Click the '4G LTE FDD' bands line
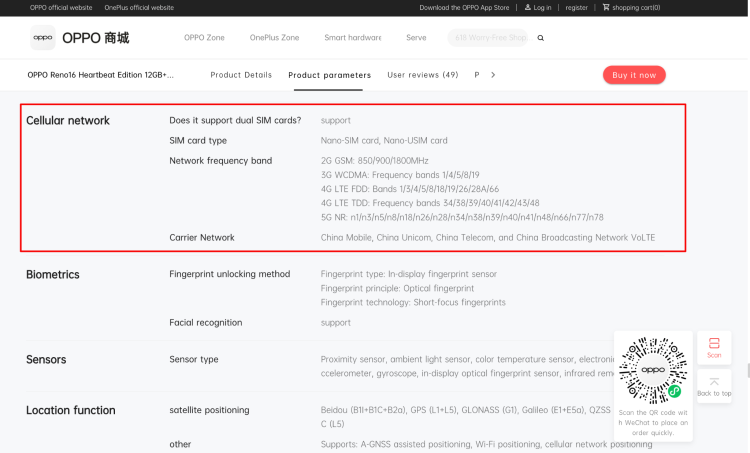Viewport: 750px width, 453px height. pos(410,189)
